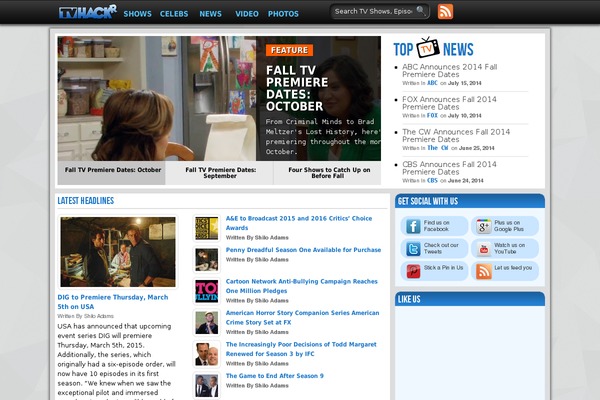Click the July 15, 2014 date text
The width and height of the screenshot is (600, 400).
coord(465,83)
